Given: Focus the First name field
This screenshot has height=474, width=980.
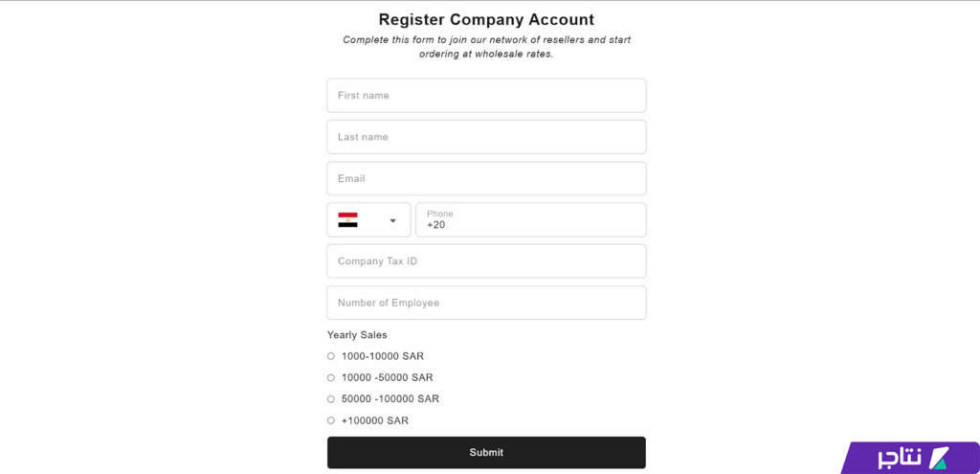Looking at the screenshot, I should 486,96.
